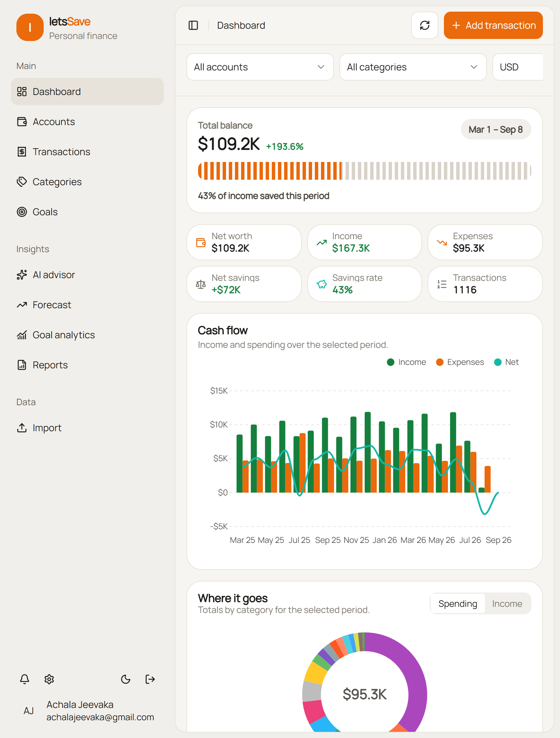Click the savings progress bar

(x=365, y=171)
